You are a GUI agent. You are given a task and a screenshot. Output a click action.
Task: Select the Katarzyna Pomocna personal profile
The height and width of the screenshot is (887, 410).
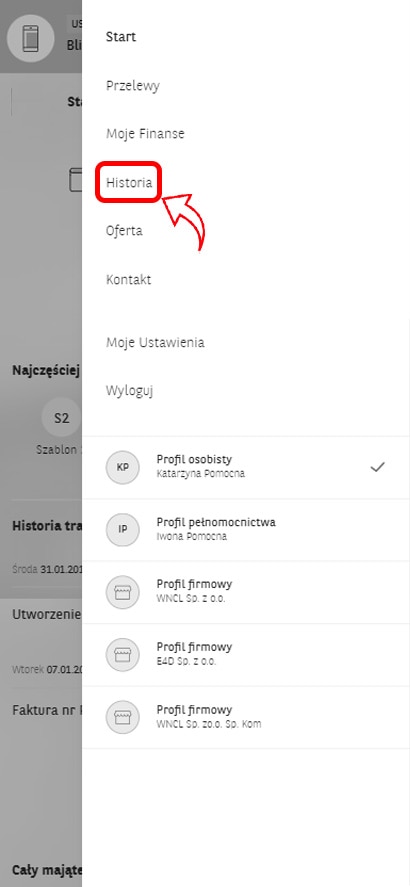(246, 467)
